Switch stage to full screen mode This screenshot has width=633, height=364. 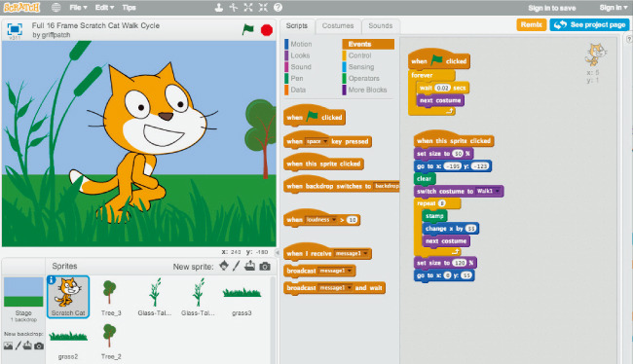tap(15, 29)
